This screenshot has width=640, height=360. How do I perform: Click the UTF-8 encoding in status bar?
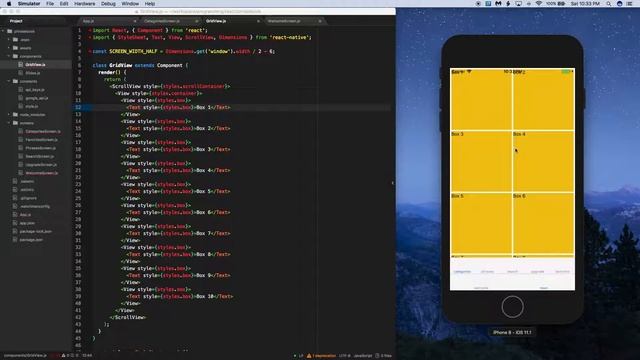pyautogui.click(x=344, y=356)
